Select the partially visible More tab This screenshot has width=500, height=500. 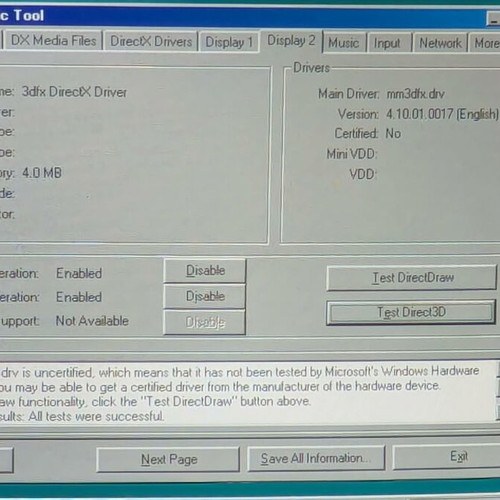[x=485, y=43]
